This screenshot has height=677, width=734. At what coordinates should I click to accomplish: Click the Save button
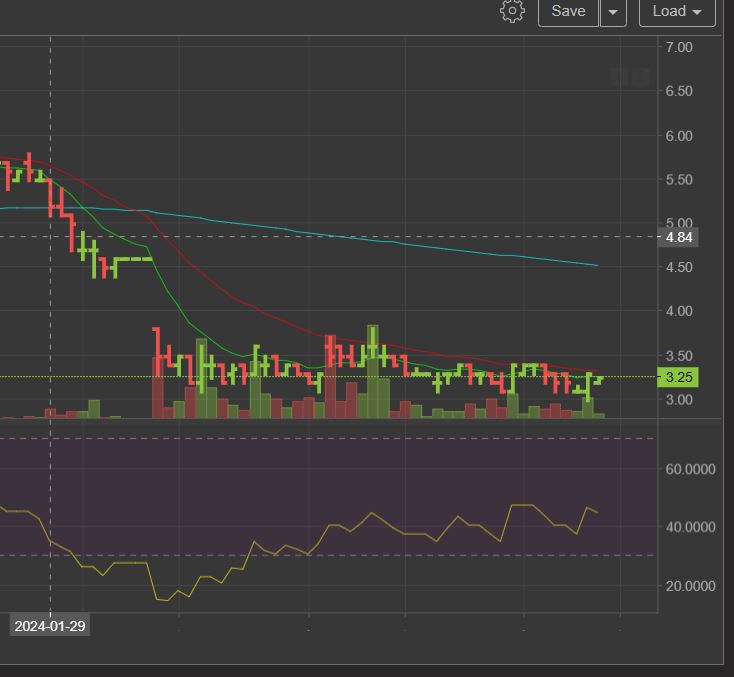[568, 11]
